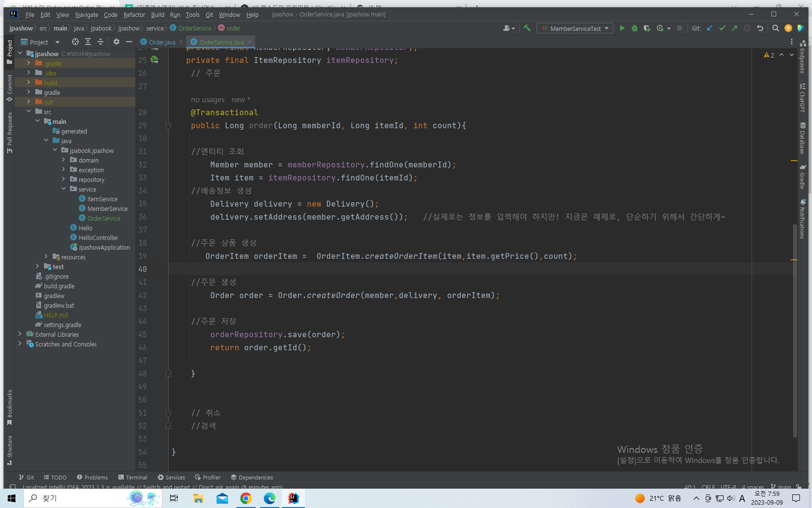Expand the test folder
The height and width of the screenshot is (508, 812).
pos(37,267)
